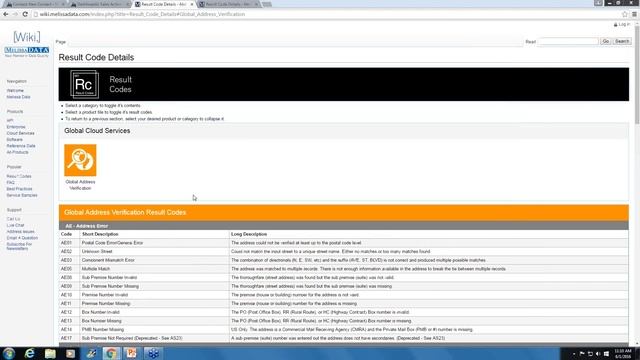Open the Windows Start orb
Viewport: 640px width, 360px height.
tap(9, 353)
